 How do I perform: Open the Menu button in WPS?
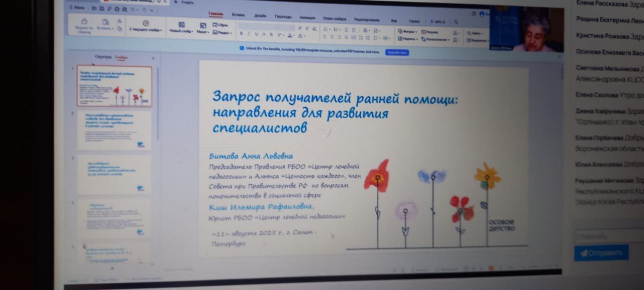pyautogui.click(x=77, y=8)
